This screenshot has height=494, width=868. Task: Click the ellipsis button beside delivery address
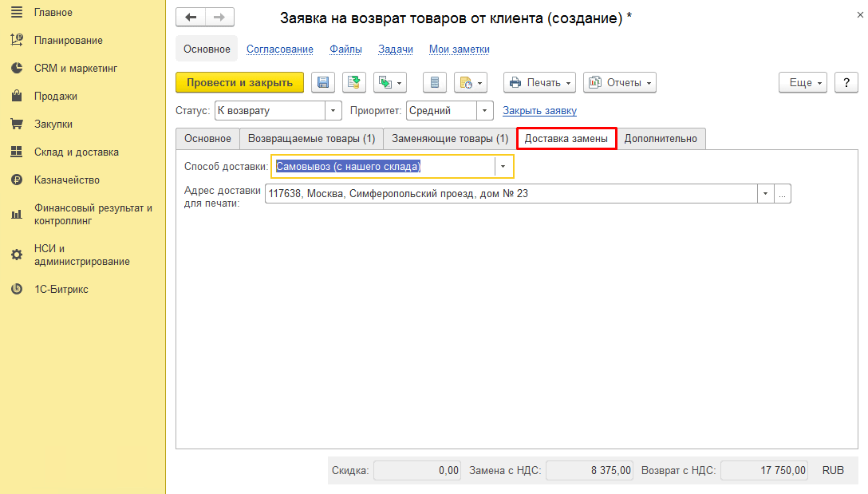tap(782, 194)
